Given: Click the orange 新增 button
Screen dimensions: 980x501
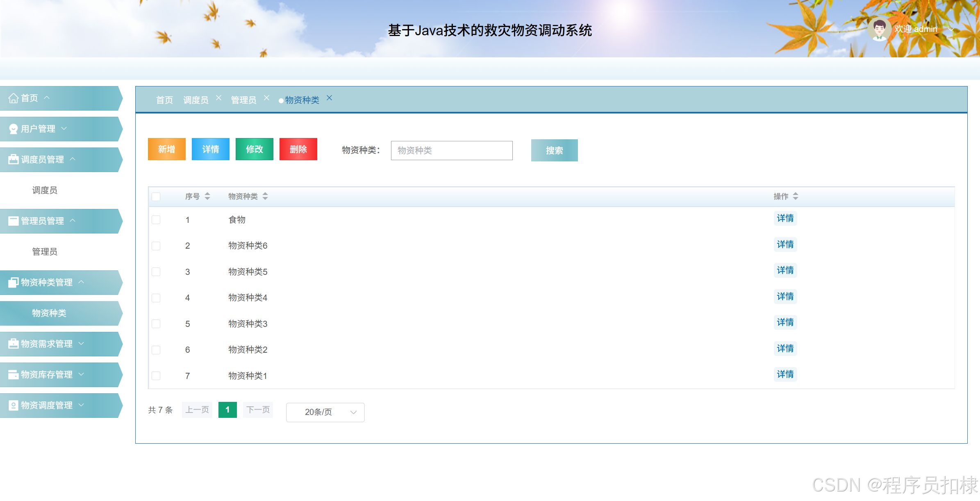Looking at the screenshot, I should [x=166, y=149].
